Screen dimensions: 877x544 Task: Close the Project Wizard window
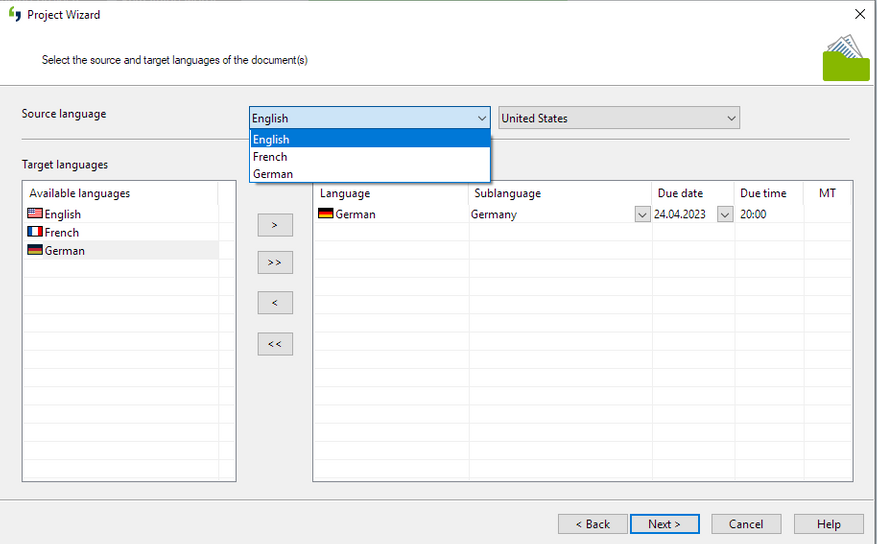point(860,14)
